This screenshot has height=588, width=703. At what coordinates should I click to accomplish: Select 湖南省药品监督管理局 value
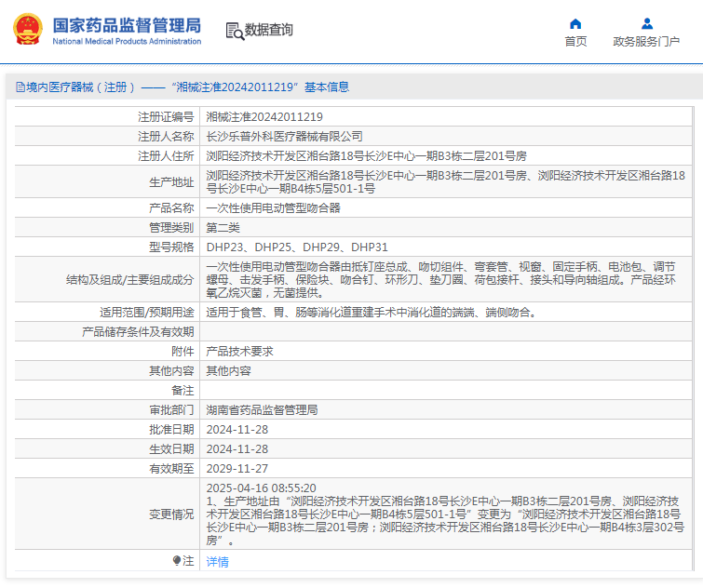[262, 409]
